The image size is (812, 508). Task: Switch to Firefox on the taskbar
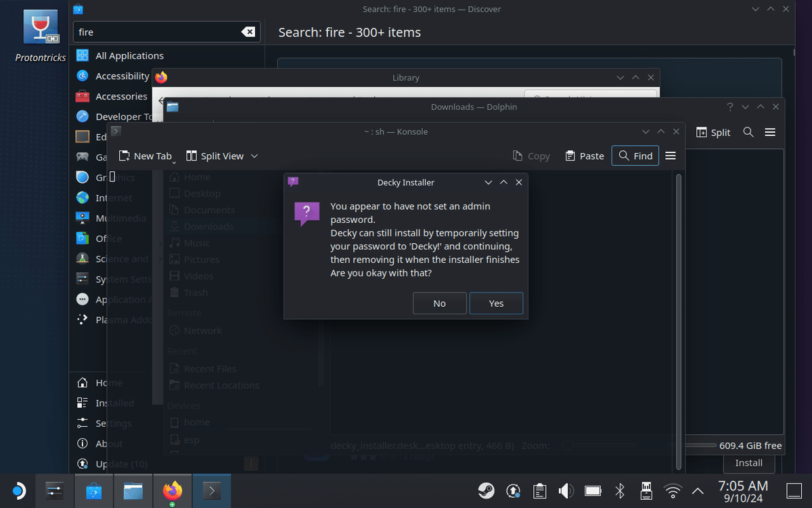(x=173, y=491)
